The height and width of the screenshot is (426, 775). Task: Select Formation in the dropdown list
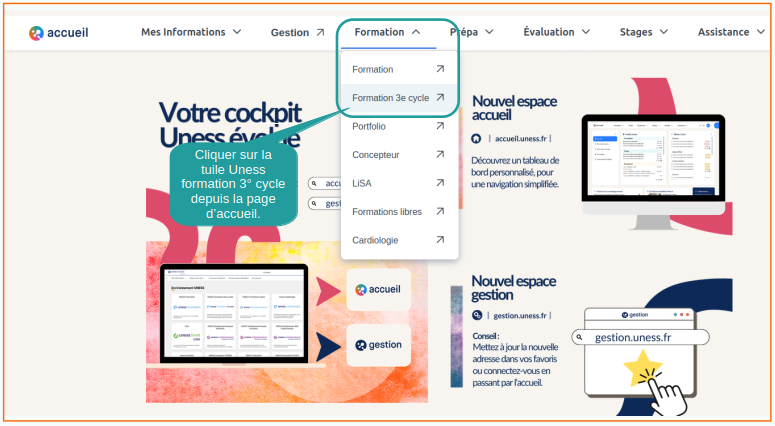[x=399, y=69]
